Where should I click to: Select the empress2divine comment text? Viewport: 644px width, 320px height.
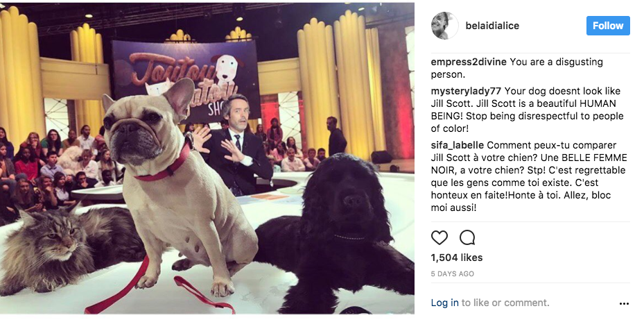pos(511,68)
